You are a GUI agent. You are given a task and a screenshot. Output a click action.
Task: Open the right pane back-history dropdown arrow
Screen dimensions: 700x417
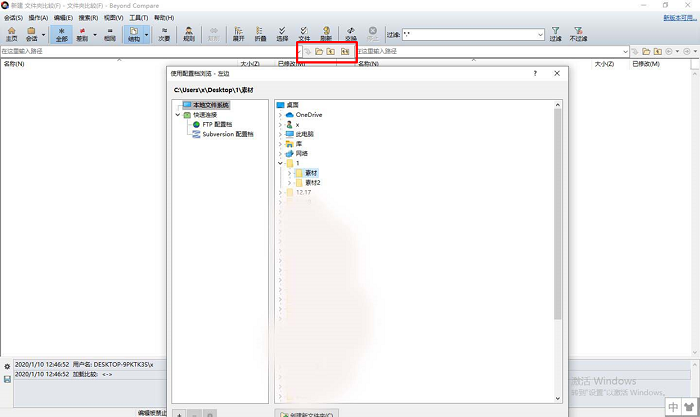click(x=677, y=52)
